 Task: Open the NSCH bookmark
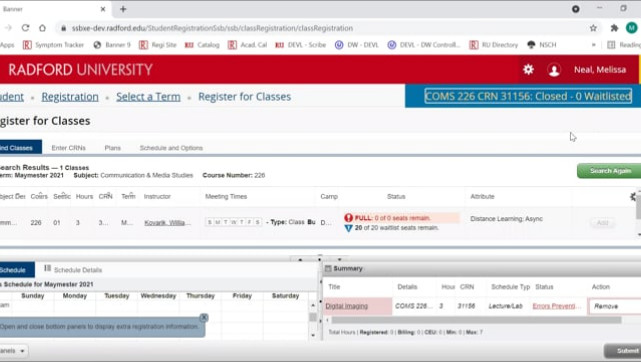click(542, 45)
